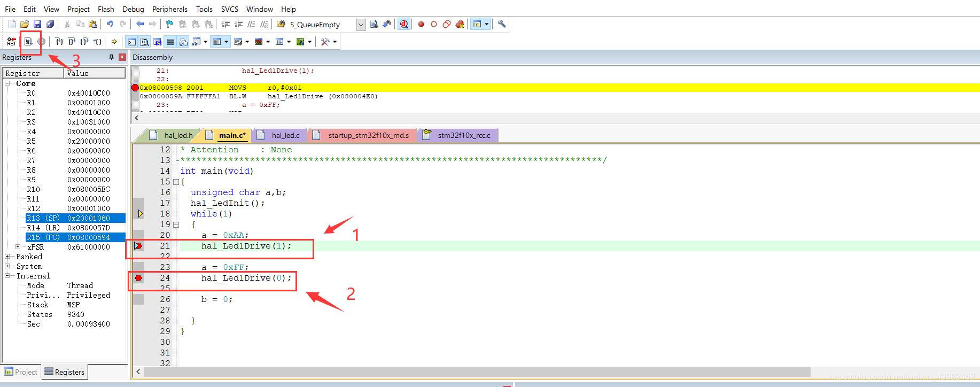This screenshot has width=980, height=387.
Task: Step out of current function
Action: coord(84,42)
